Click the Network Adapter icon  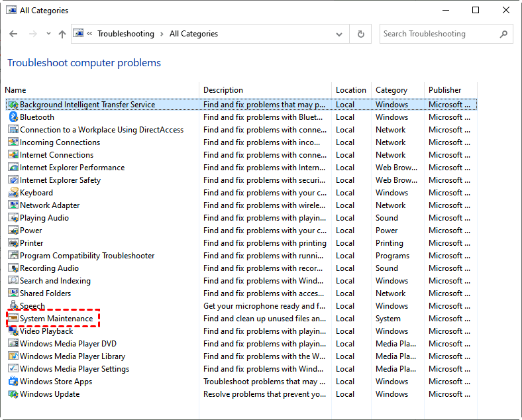pyautogui.click(x=13, y=205)
